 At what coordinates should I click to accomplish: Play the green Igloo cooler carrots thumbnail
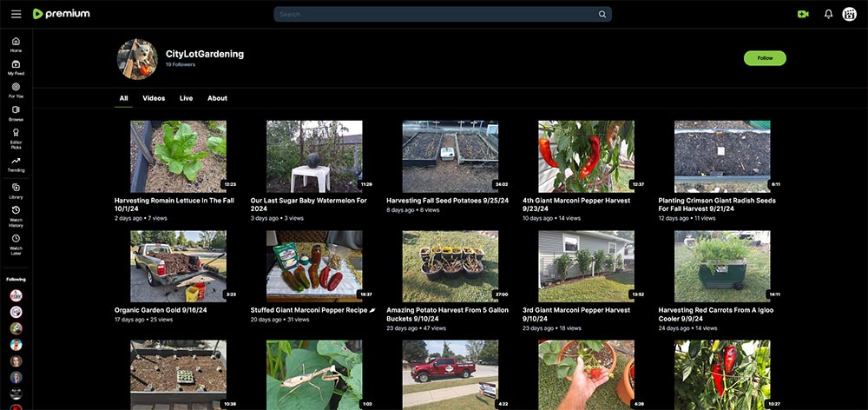coord(722,267)
